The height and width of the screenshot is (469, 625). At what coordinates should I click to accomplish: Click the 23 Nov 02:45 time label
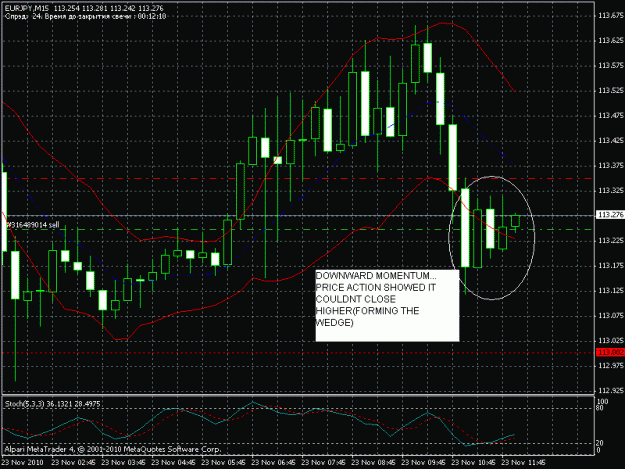pyautogui.click(x=74, y=463)
